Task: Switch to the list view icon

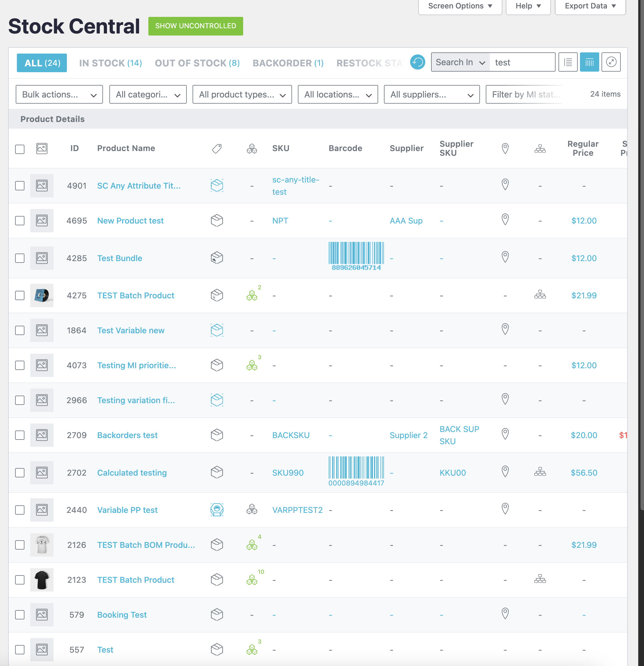Action: pyautogui.click(x=568, y=62)
